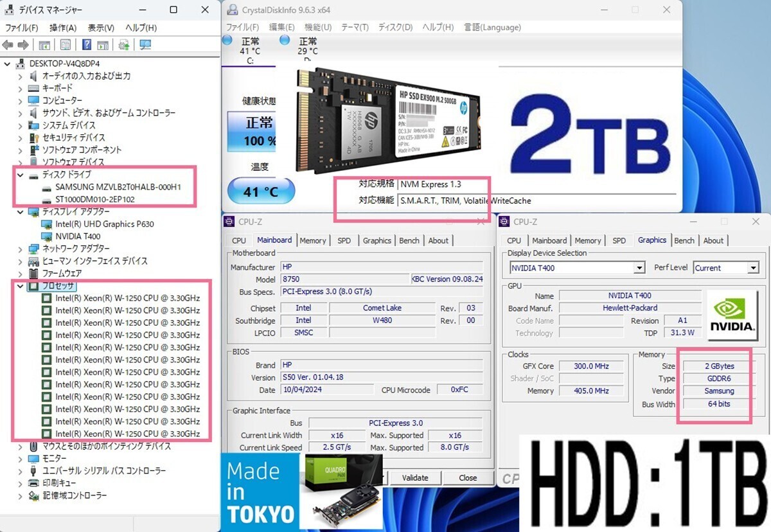The image size is (771, 532).
Task: Click the blue Help question-mark toolbar icon
Action: pos(87,44)
